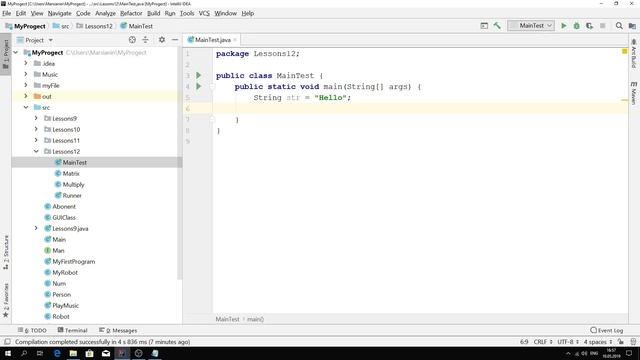
Task: Open File Explorer from the taskbar
Action: 73,353
